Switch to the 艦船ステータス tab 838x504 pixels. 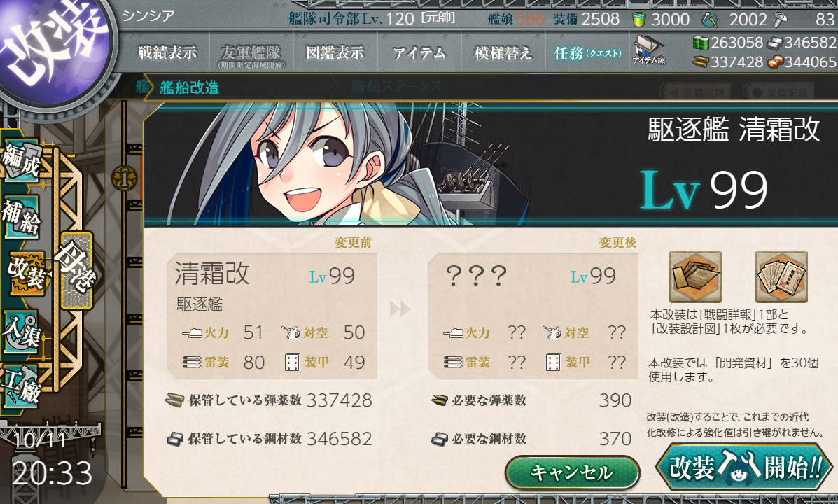click(396, 87)
